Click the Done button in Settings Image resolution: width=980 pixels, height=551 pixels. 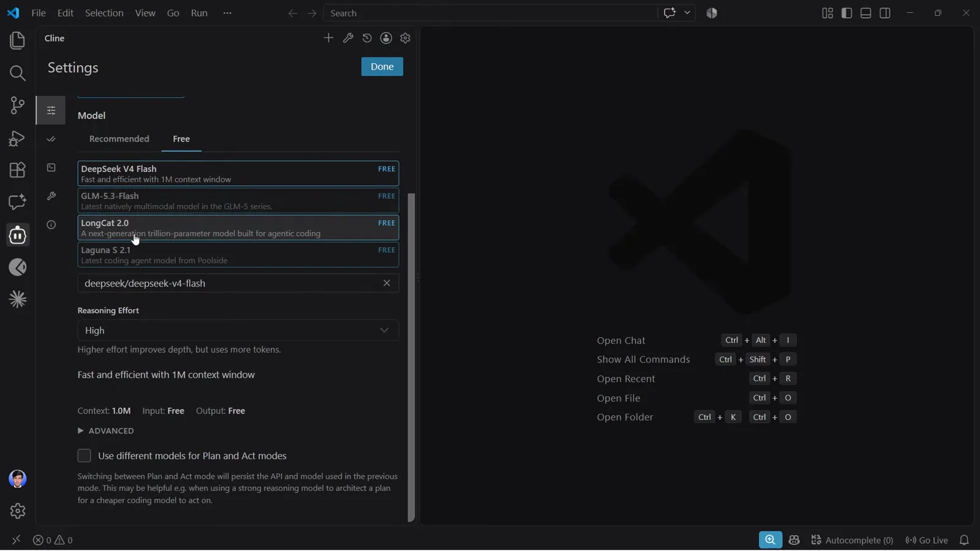382,67
